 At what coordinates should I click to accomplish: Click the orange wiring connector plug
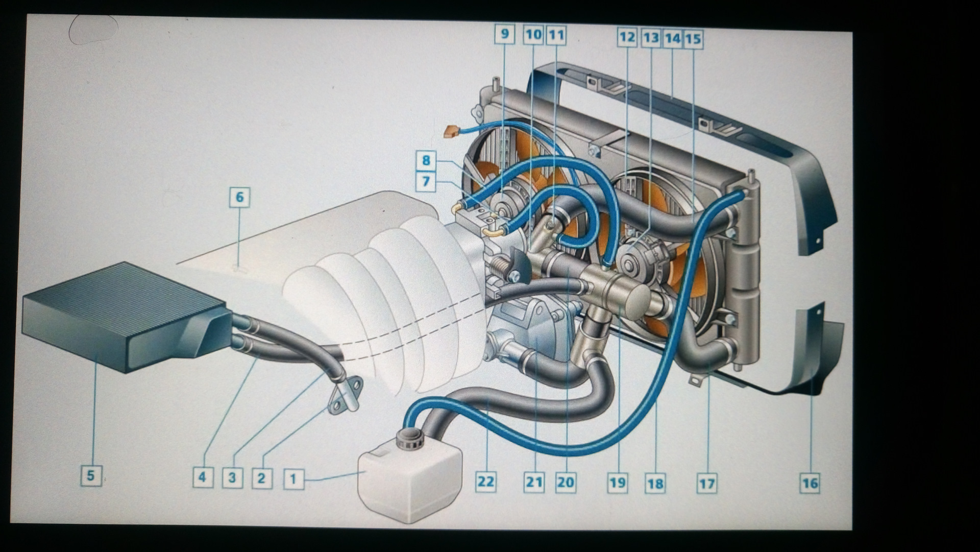[450, 132]
